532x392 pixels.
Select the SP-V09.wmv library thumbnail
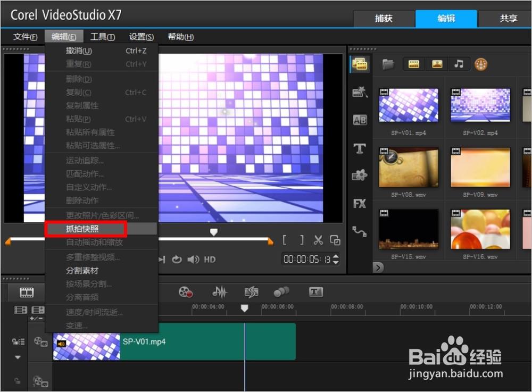(480, 167)
